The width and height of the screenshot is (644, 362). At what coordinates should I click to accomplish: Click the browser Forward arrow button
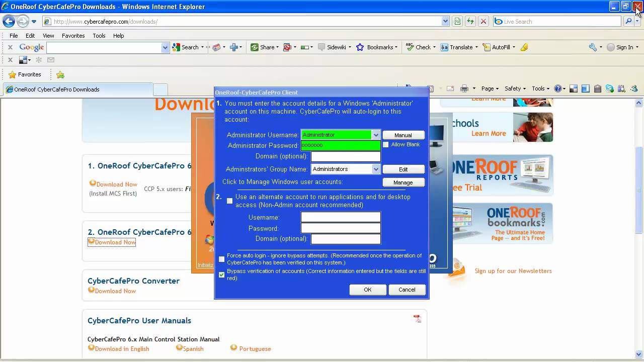[23, 21]
